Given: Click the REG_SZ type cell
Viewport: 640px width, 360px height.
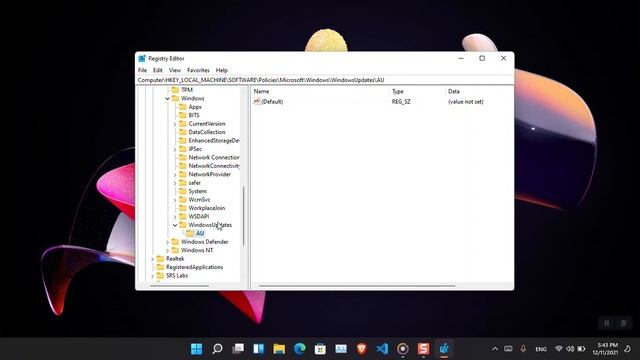Looking at the screenshot, I should click(x=401, y=102).
